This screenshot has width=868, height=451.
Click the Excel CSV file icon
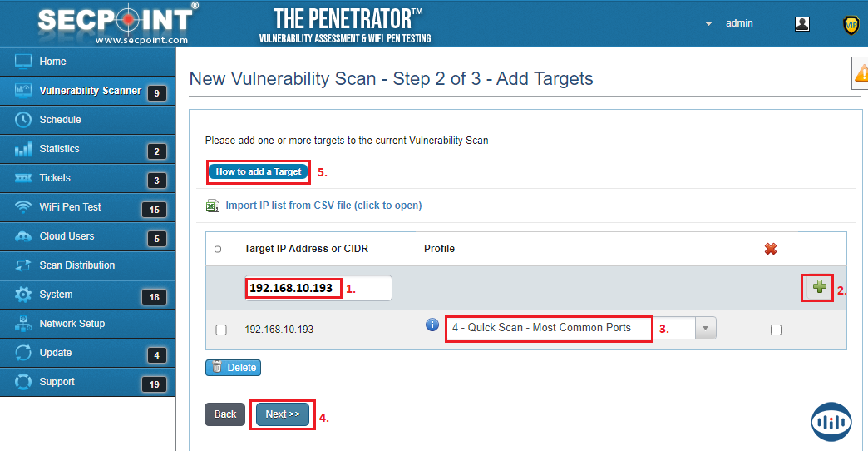[x=212, y=206]
